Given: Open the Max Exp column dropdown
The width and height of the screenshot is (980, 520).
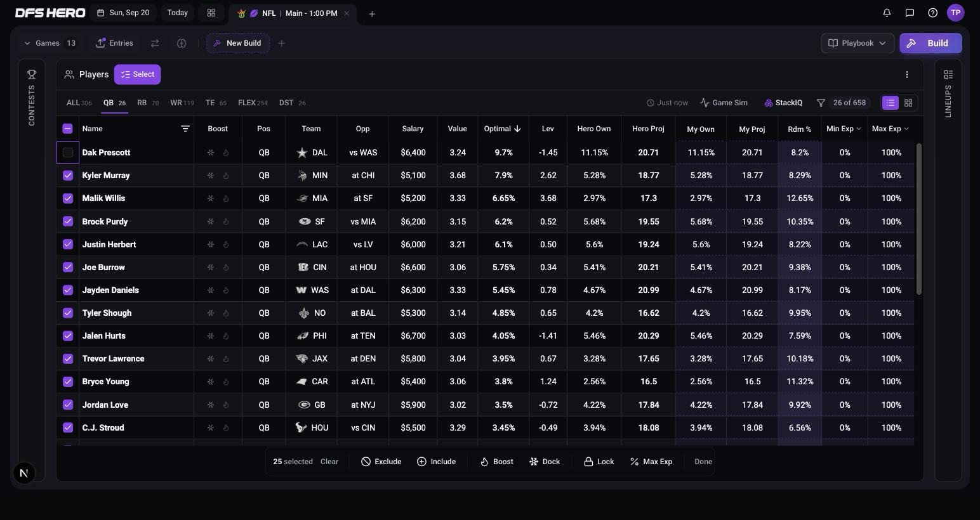Looking at the screenshot, I should (891, 129).
